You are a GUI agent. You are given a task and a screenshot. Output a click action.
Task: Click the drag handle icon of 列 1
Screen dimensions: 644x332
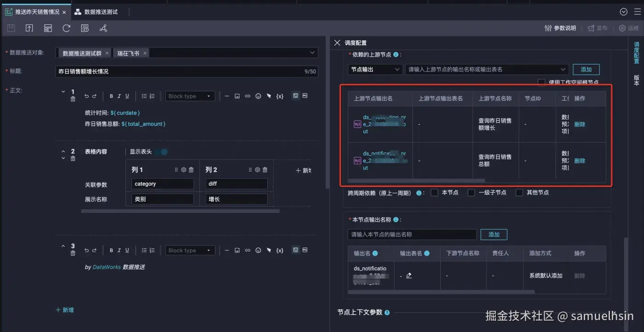pyautogui.click(x=176, y=170)
